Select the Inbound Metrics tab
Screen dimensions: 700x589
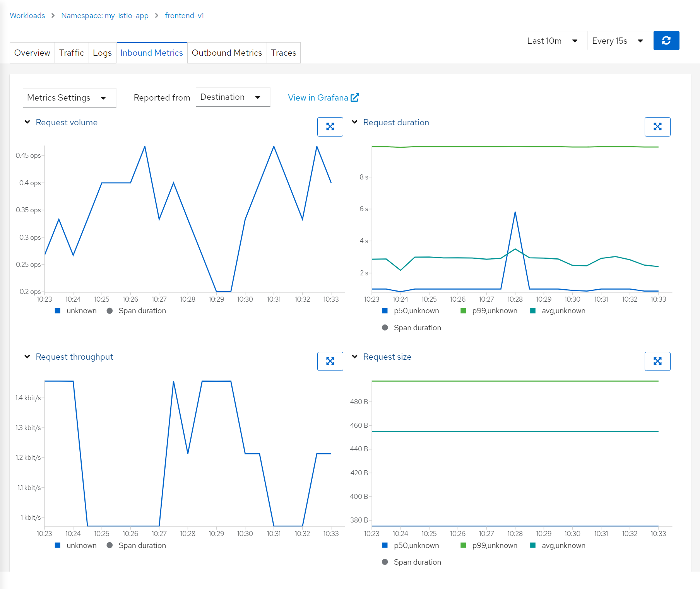(152, 53)
